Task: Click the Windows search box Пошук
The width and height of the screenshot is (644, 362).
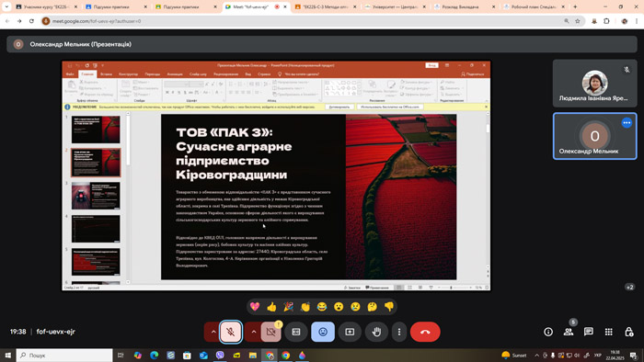Action: (x=64, y=355)
